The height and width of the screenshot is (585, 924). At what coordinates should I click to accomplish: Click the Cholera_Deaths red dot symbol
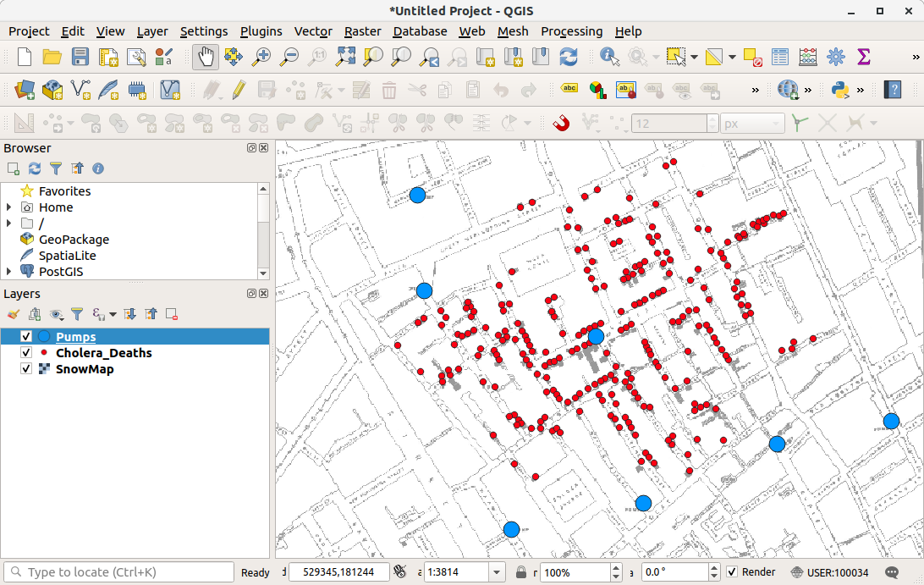tap(44, 352)
